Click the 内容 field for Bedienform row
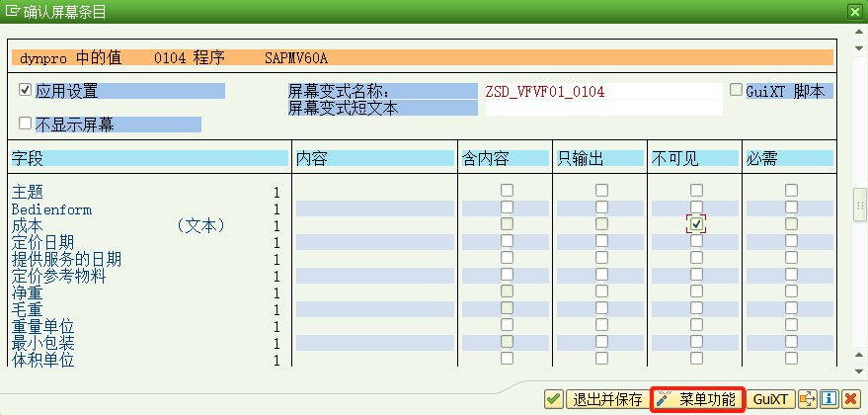Viewport: 868px width, 415px height. [x=375, y=208]
